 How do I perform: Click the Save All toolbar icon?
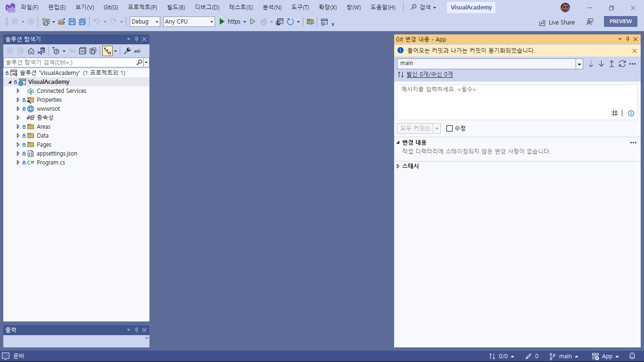pyautogui.click(x=83, y=22)
